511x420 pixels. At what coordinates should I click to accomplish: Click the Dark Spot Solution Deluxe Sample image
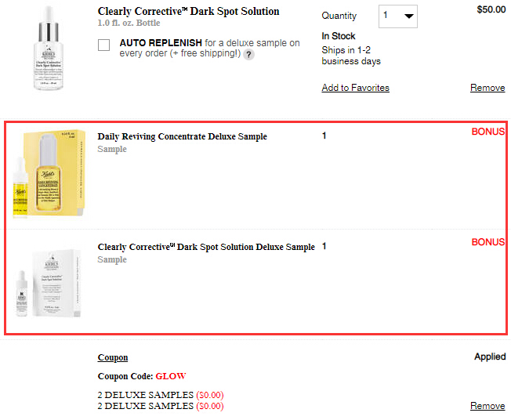49,282
